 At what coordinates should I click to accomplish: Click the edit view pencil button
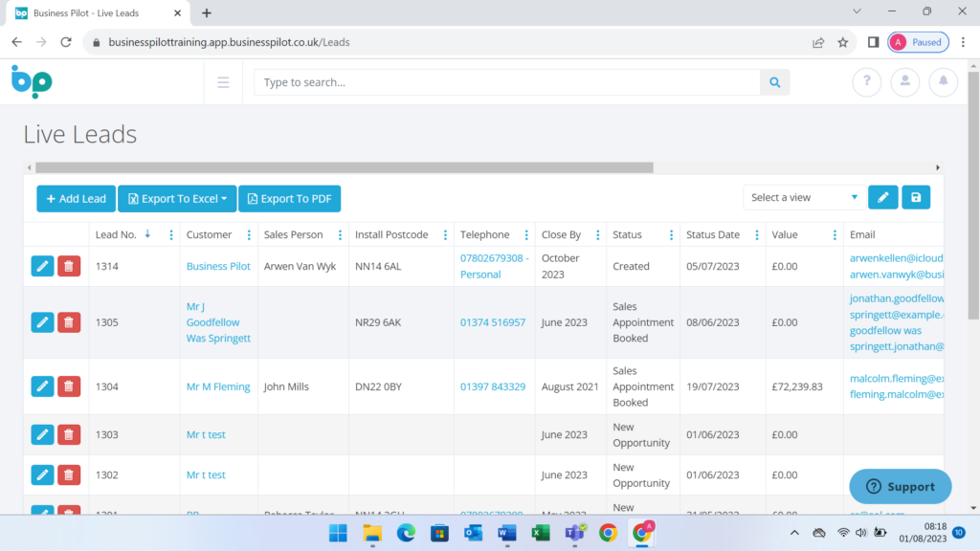pyautogui.click(x=882, y=197)
